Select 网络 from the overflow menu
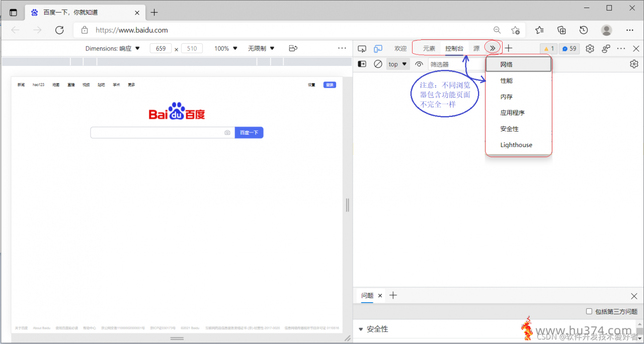 519,64
